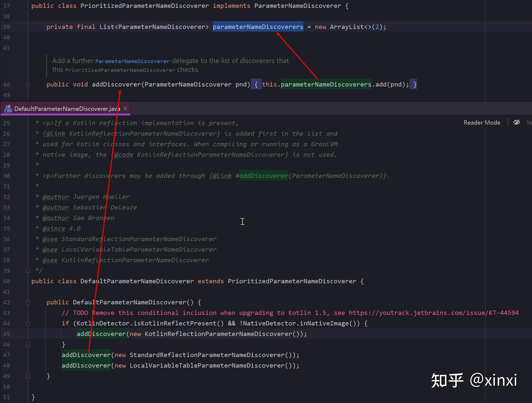The width and height of the screenshot is (532, 403).
Task: Collapse the Kotlin if-block fold marker
Action: (28, 323)
